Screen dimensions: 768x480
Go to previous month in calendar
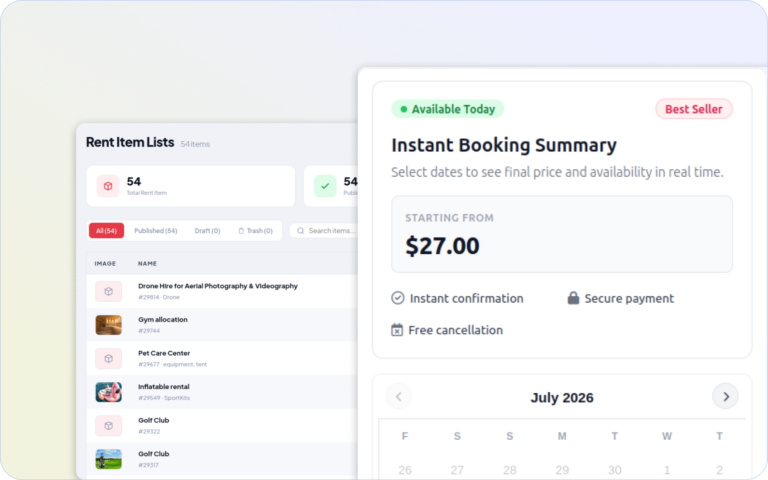click(399, 396)
